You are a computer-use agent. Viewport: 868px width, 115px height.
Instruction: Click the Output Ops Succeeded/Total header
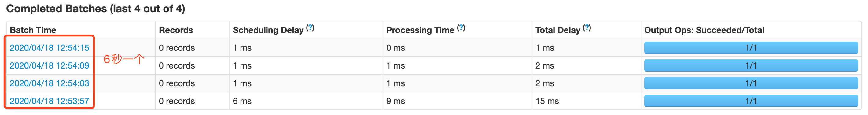coord(704,30)
